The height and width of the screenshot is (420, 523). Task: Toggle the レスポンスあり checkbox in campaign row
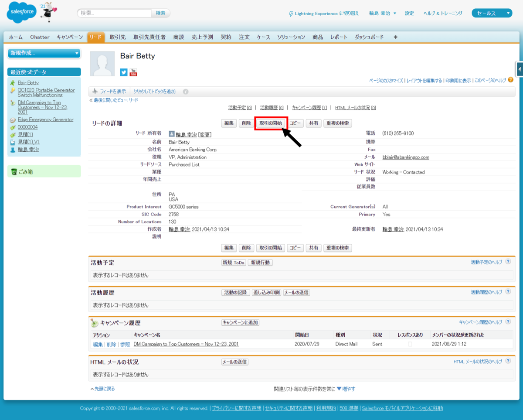410,344
